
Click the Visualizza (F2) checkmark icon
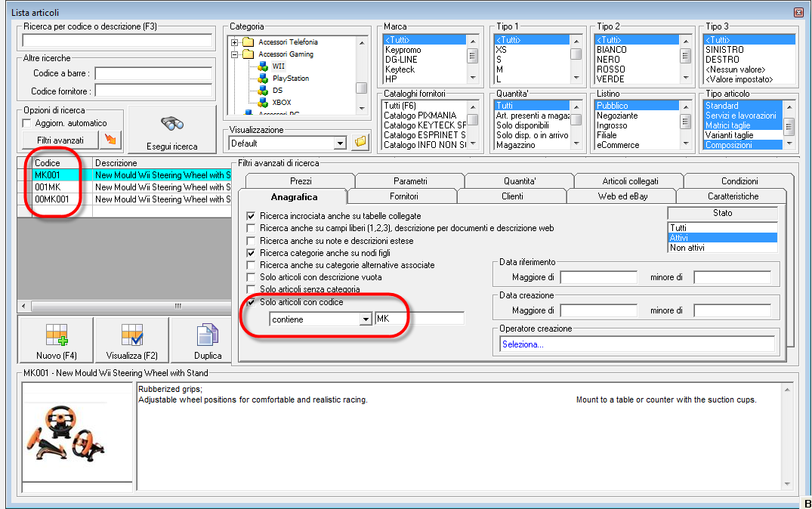click(x=132, y=335)
